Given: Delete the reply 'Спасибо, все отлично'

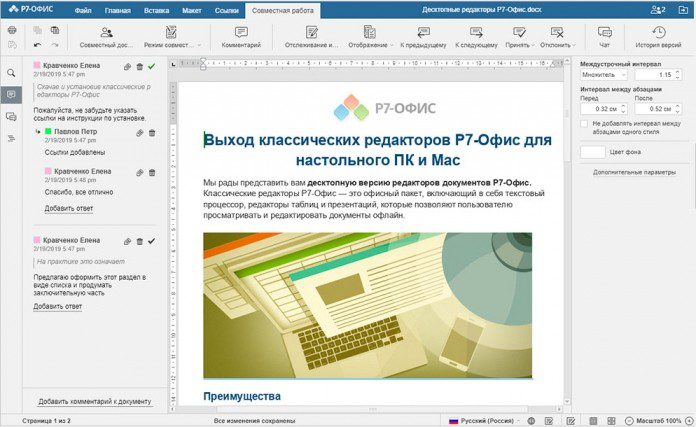Looking at the screenshot, I should (x=152, y=172).
